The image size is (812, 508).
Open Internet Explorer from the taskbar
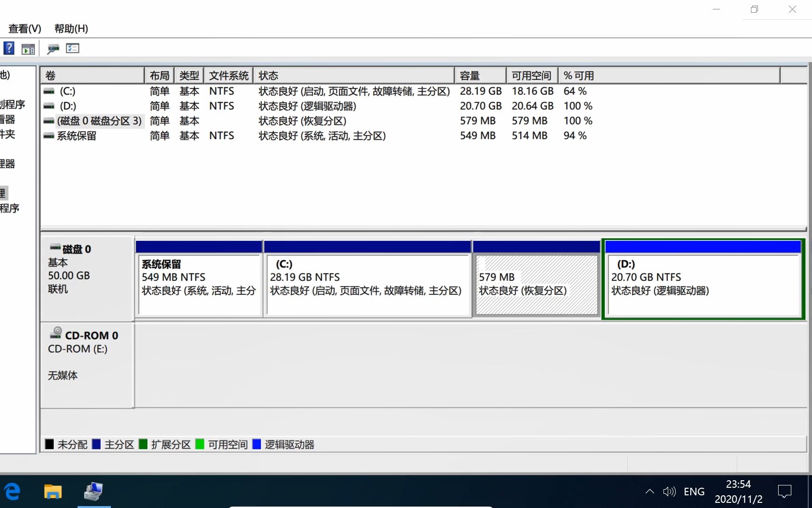coord(13,492)
